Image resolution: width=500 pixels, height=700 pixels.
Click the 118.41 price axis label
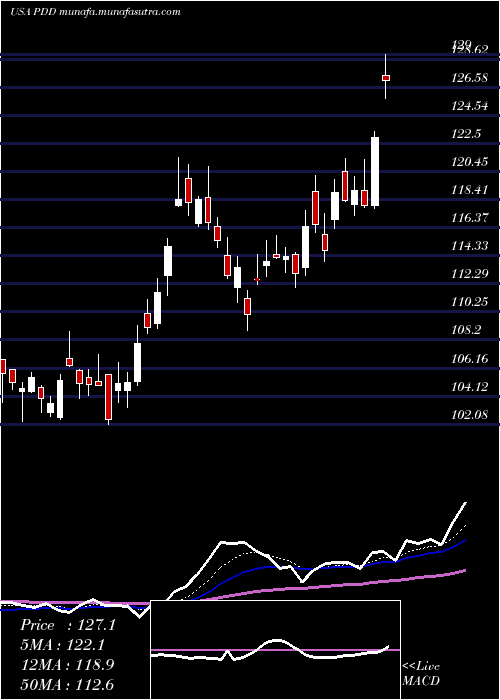[469, 190]
